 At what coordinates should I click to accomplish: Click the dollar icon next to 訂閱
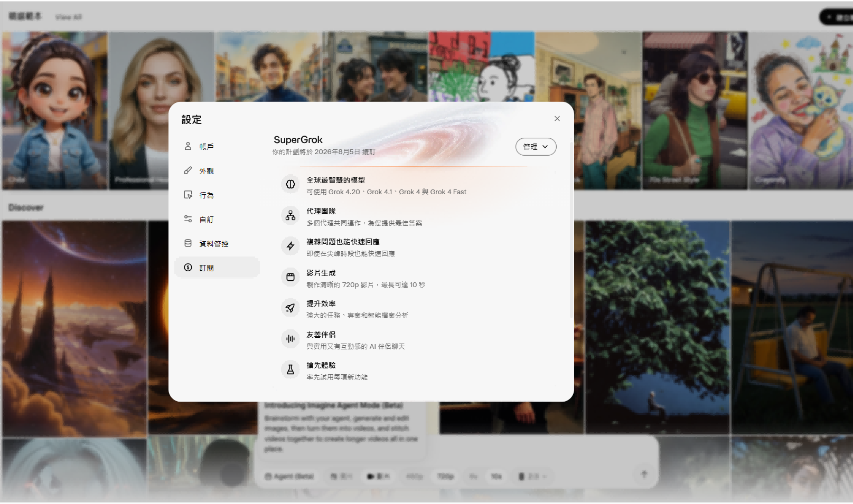coord(188,268)
